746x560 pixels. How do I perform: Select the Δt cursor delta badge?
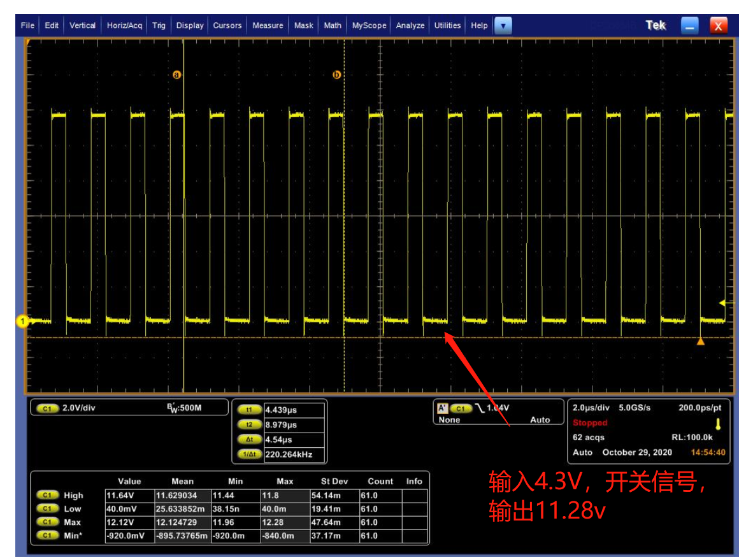(x=249, y=440)
